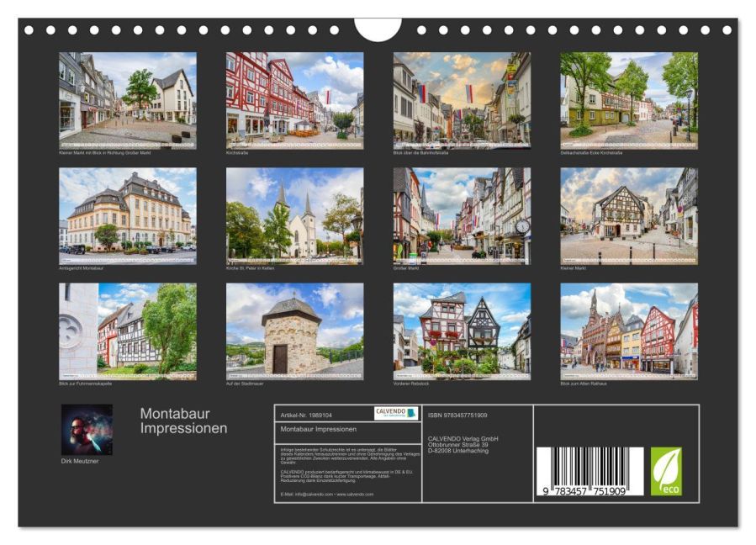
Task: Click the Artikel-Nr. 1989104 field
Action: click(x=306, y=415)
